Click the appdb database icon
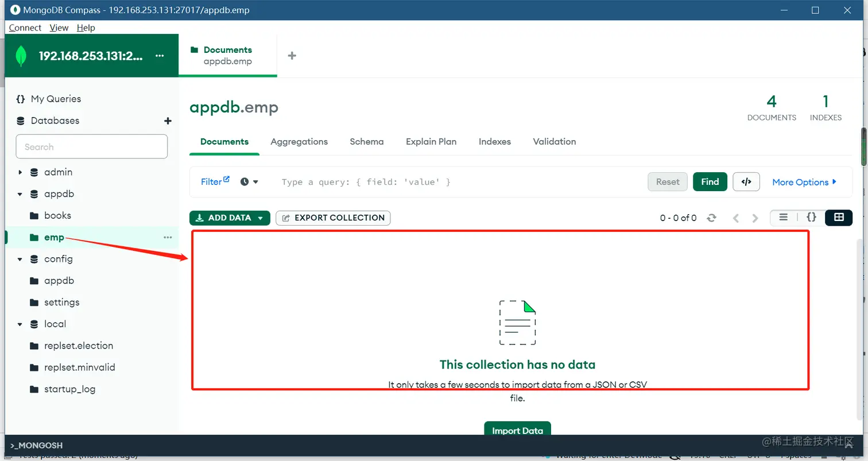868x461 pixels. (34, 194)
